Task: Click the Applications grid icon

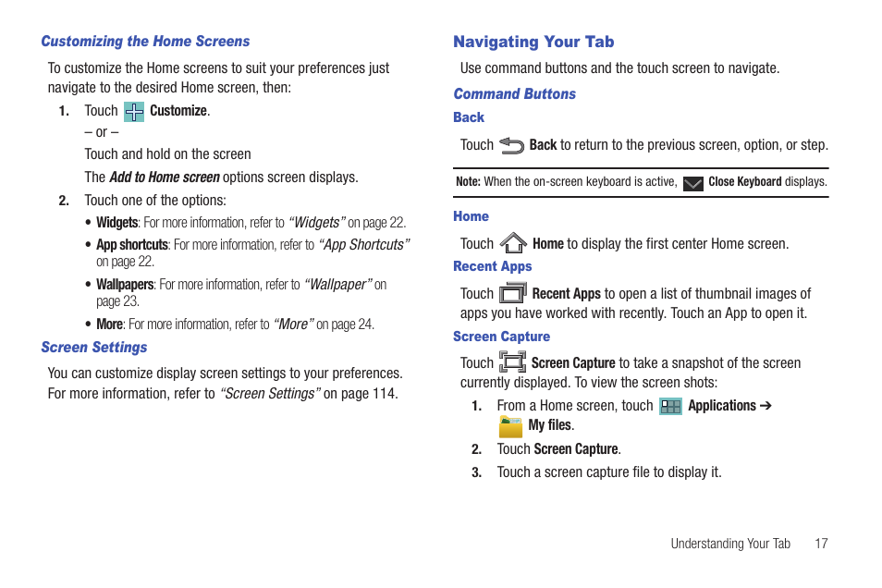Action: pos(670,406)
